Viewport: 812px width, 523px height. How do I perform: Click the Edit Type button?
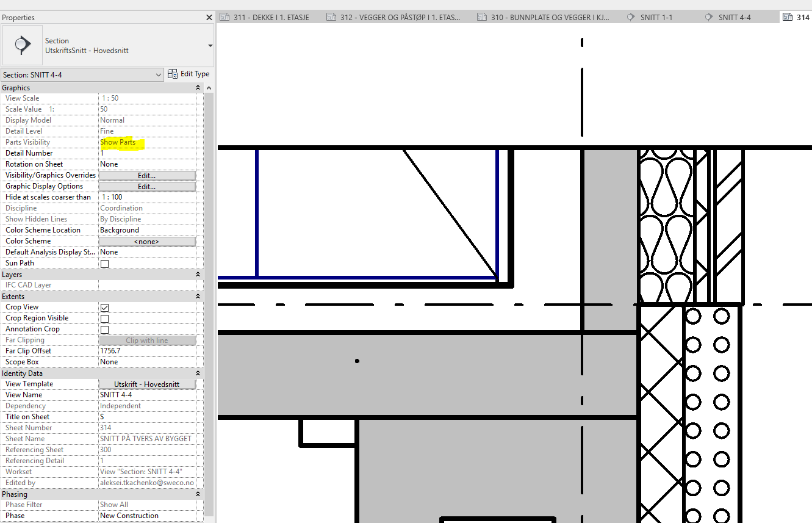coord(189,74)
